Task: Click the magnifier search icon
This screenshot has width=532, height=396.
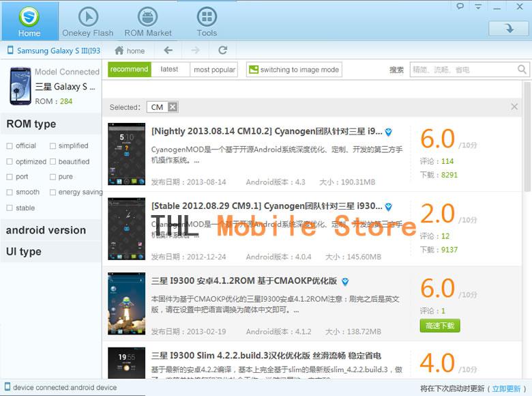Action: (522, 70)
